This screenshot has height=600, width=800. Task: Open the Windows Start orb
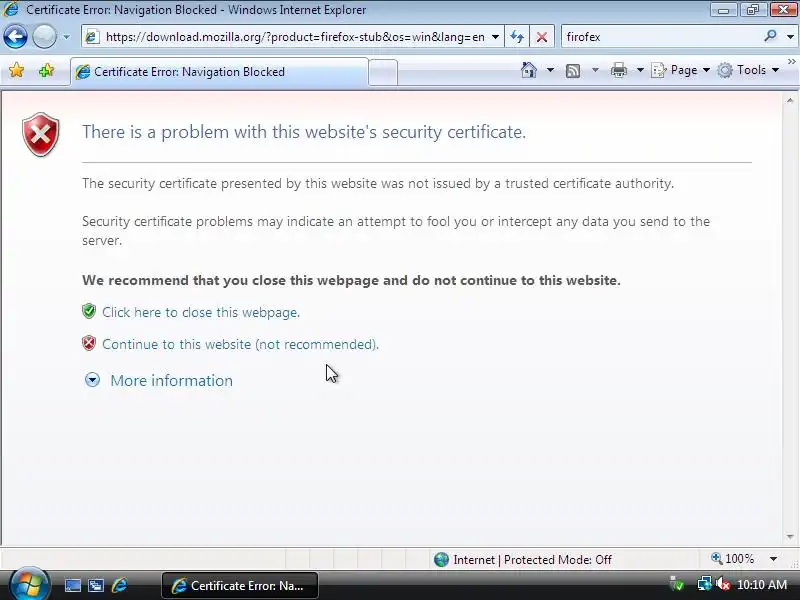(29, 584)
